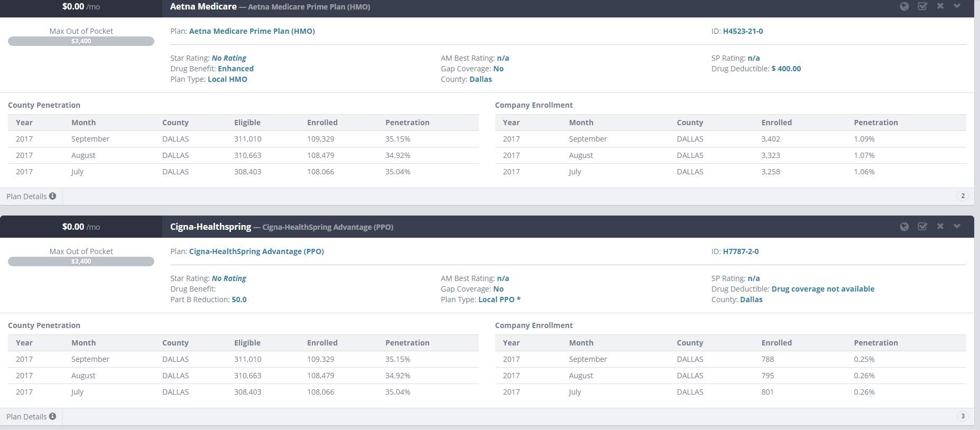
Task: Click the Eligible column header in Aetna's County Penetration table
Action: [x=247, y=123]
